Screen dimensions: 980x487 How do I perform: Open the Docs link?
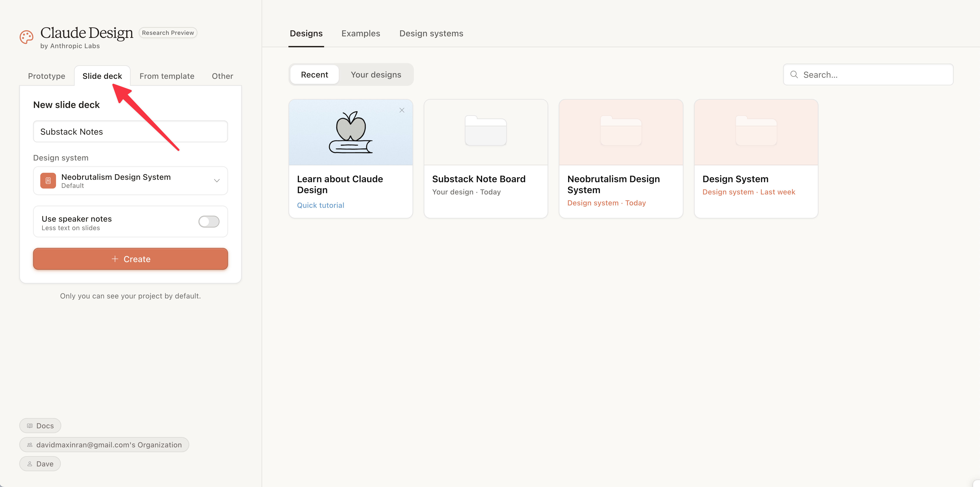pos(40,426)
